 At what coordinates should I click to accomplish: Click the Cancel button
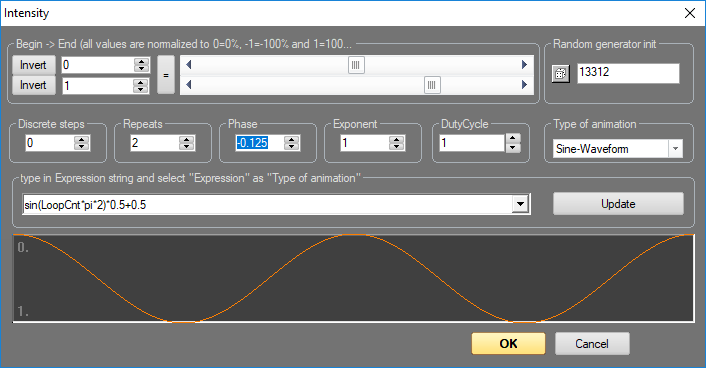(592, 344)
